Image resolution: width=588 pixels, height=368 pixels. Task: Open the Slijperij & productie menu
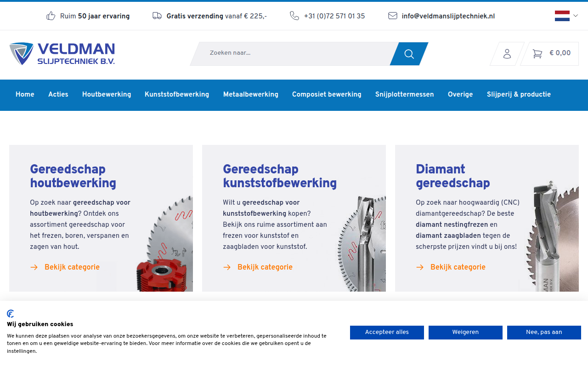519,95
